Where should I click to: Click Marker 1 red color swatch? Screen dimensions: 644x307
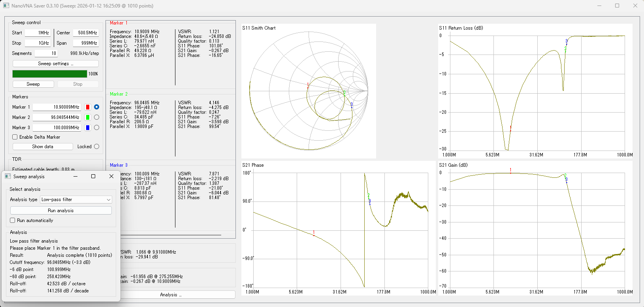click(88, 107)
